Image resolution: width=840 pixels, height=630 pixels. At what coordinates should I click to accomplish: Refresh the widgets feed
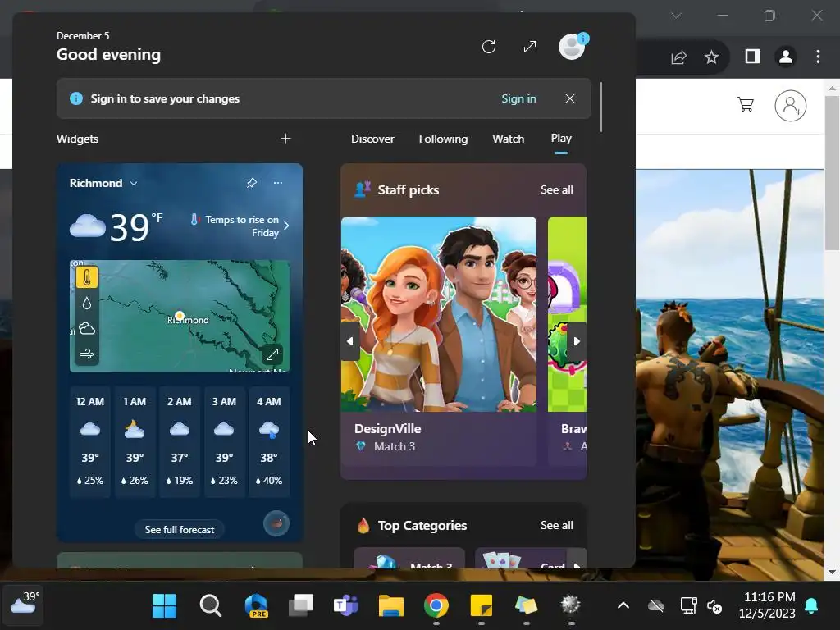489,47
